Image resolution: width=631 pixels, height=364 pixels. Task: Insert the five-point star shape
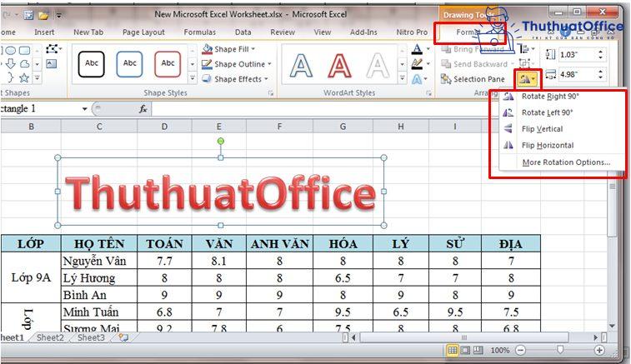24,77
